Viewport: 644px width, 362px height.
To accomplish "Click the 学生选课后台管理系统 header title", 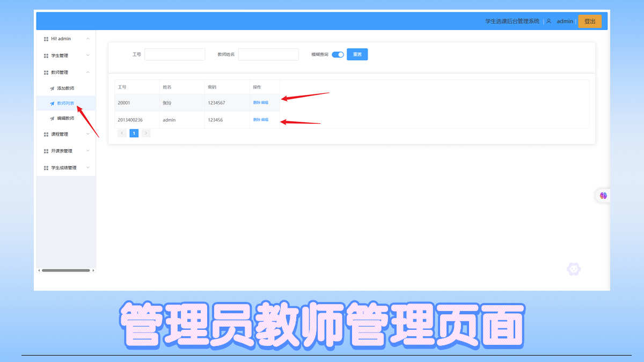I will coord(513,21).
